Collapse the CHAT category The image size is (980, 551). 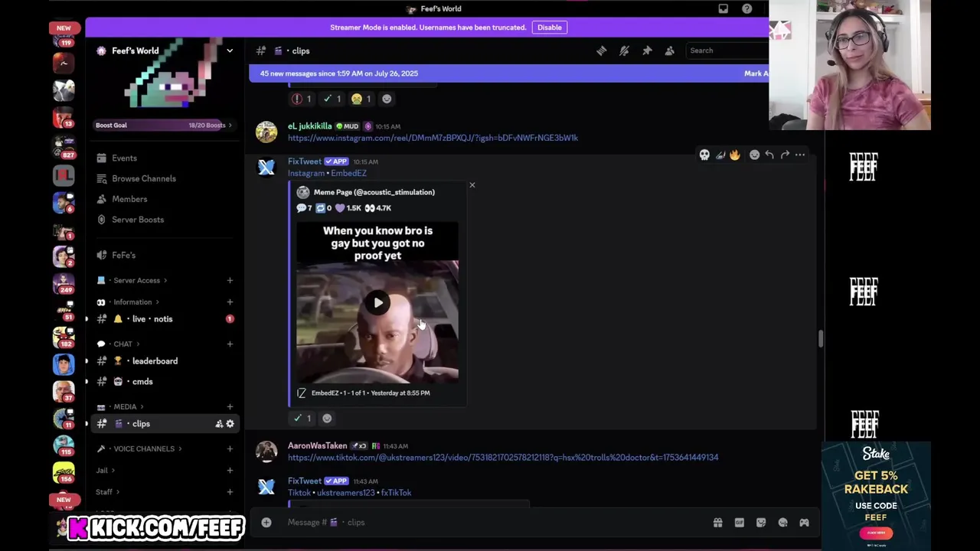tap(122, 344)
